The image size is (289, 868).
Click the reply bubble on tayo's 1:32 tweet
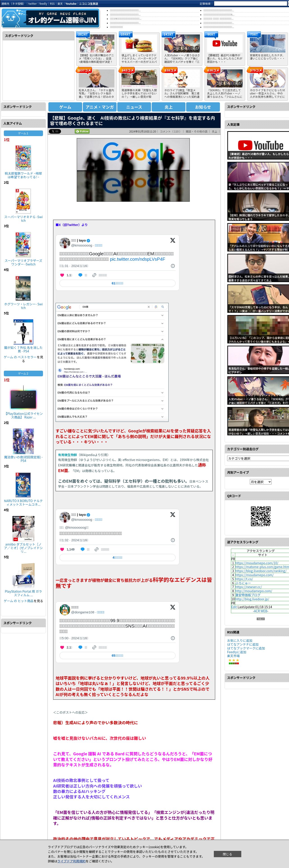pos(82,549)
